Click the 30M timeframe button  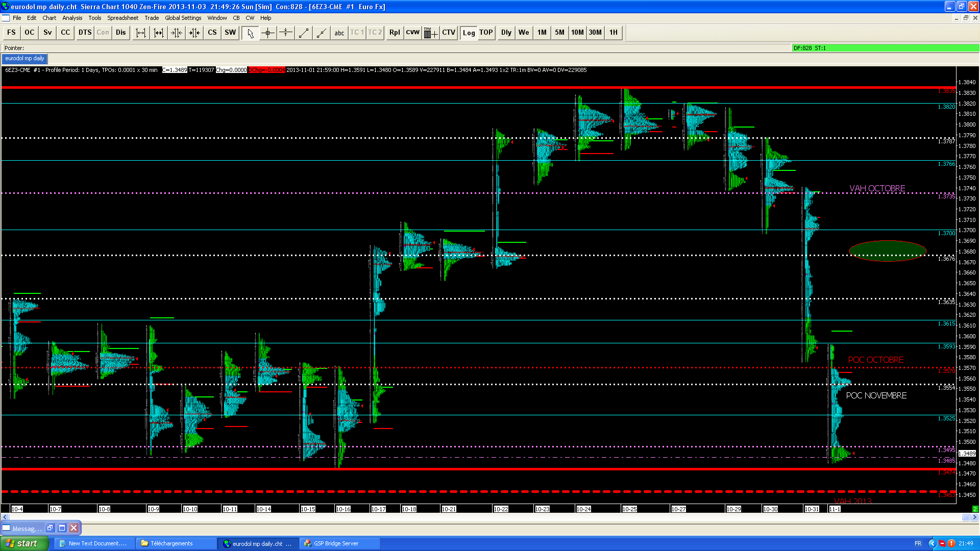click(595, 33)
